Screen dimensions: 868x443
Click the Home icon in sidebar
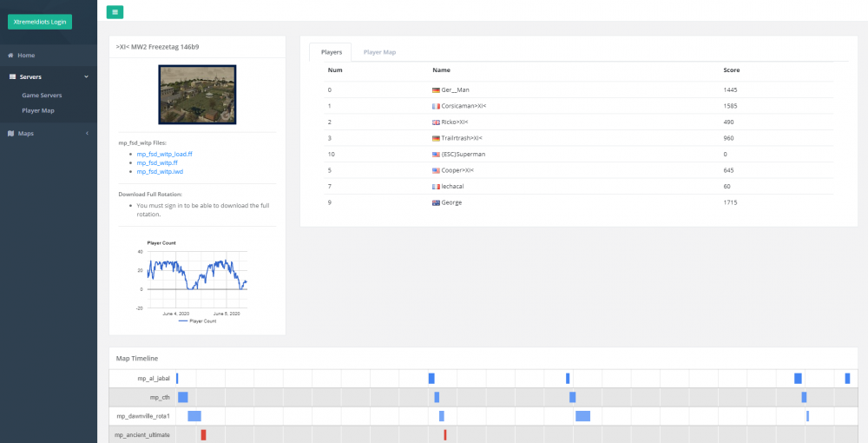[10, 56]
